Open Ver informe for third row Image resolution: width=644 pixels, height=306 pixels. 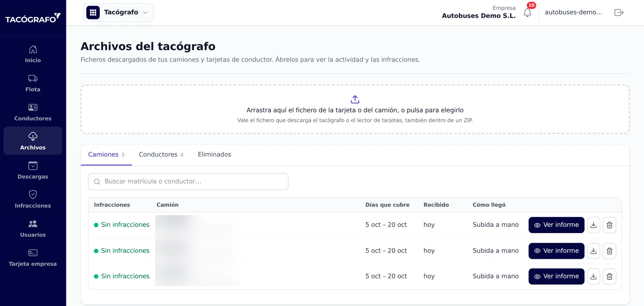pyautogui.click(x=556, y=277)
